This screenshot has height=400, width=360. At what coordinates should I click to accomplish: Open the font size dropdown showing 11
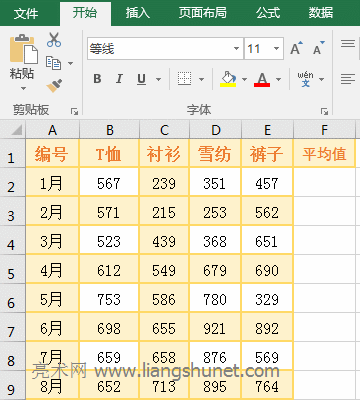coord(276,49)
